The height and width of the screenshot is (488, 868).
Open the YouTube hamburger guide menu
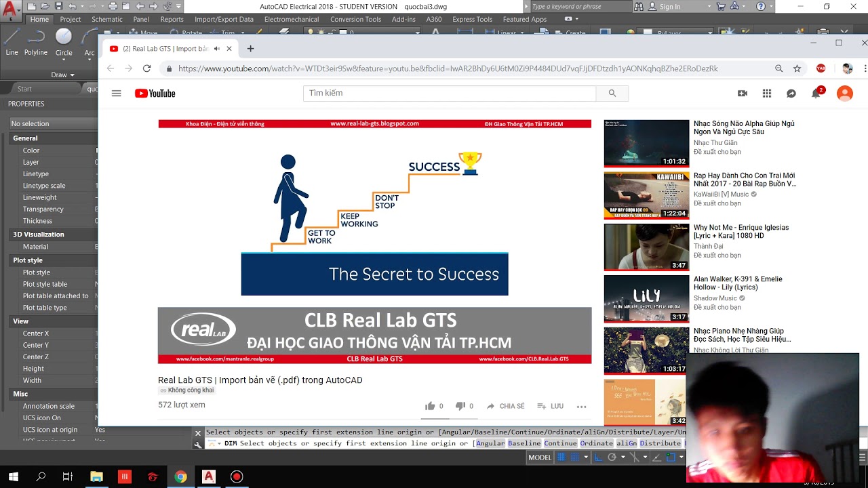pyautogui.click(x=116, y=94)
